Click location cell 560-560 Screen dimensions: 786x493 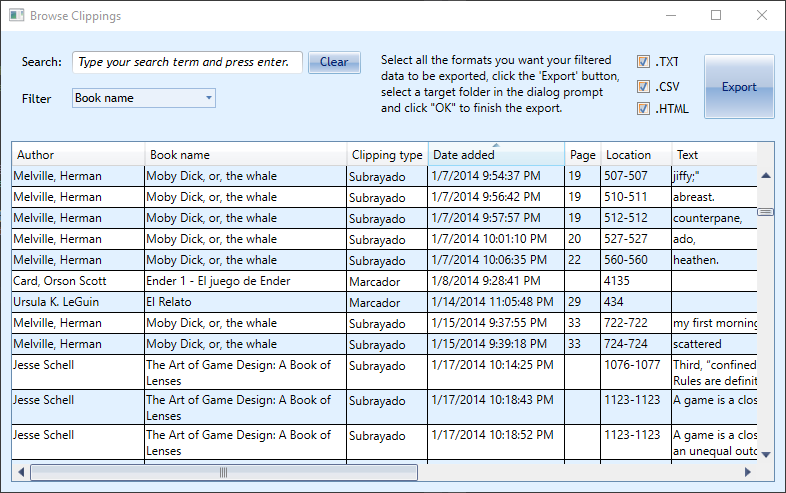636,260
